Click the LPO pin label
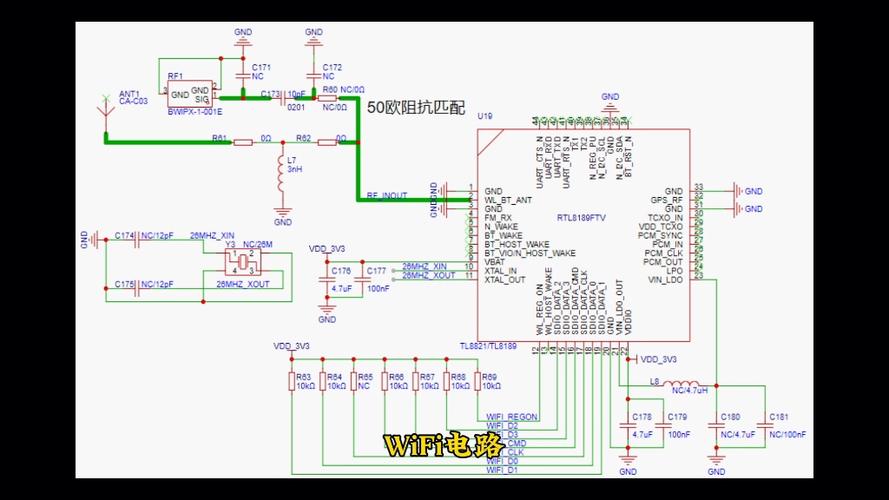Image resolution: width=889 pixels, height=500 pixels. tap(674, 271)
